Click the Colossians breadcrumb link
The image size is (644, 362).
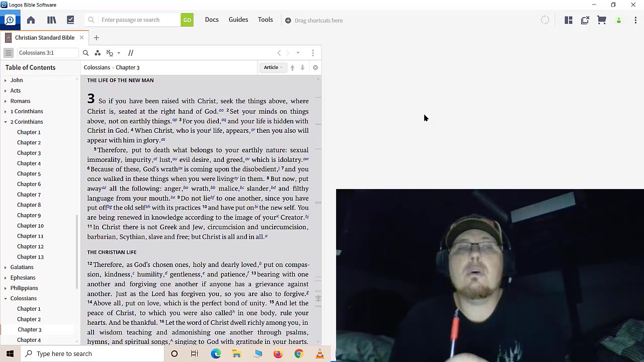[x=97, y=67]
